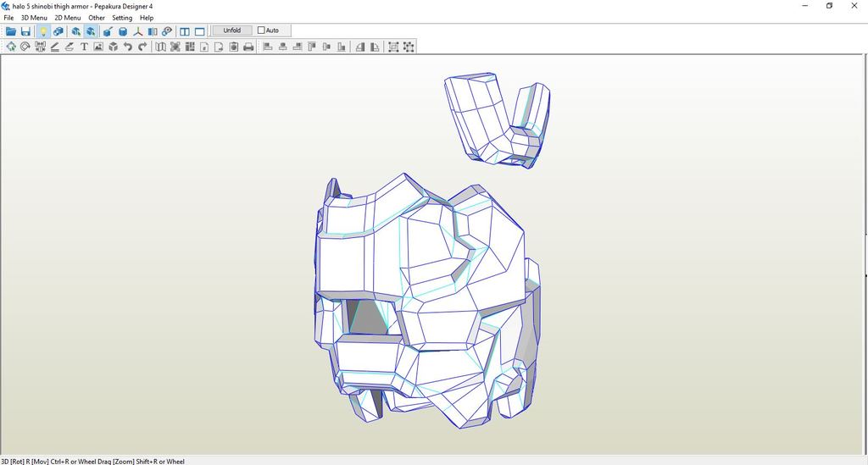Screen dimensions: 868x465
Task: Select the edge line edit tool
Action: click(x=55, y=47)
